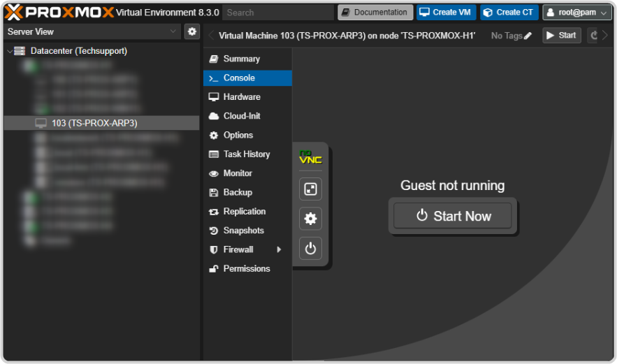Click the Proxmox logo

point(59,12)
